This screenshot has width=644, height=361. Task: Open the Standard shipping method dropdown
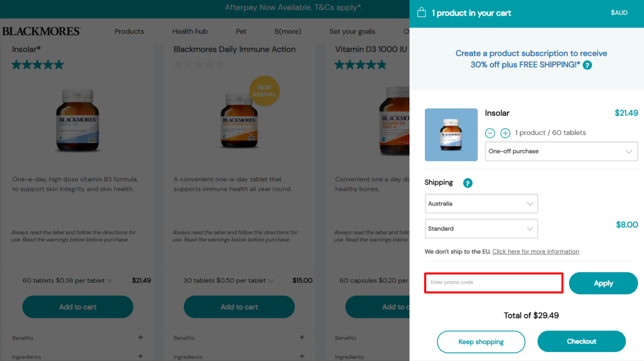[x=481, y=229]
